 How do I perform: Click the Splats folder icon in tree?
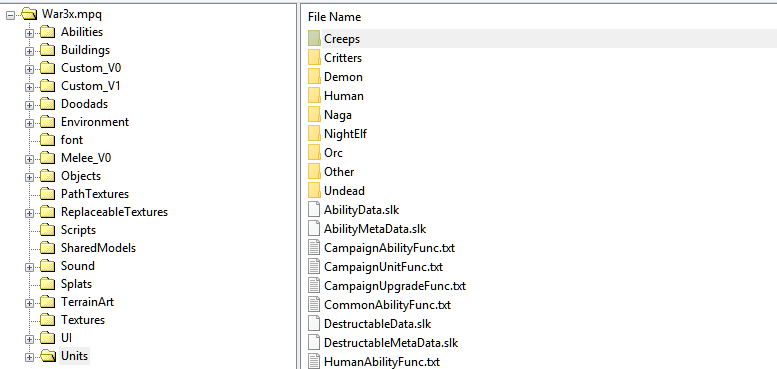point(48,284)
